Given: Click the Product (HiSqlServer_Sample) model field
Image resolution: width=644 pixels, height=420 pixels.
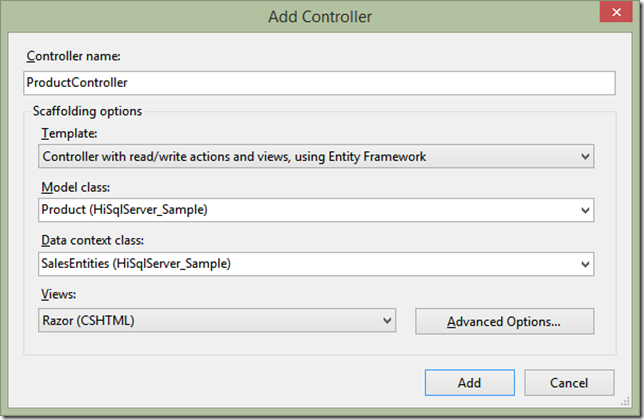Looking at the screenshot, I should click(316, 210).
